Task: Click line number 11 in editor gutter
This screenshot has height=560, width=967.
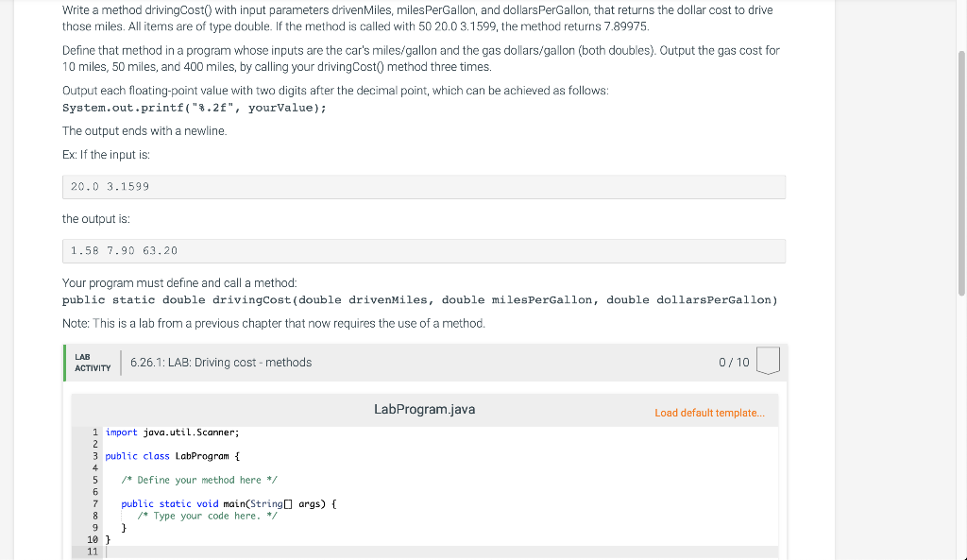Action: [x=93, y=552]
